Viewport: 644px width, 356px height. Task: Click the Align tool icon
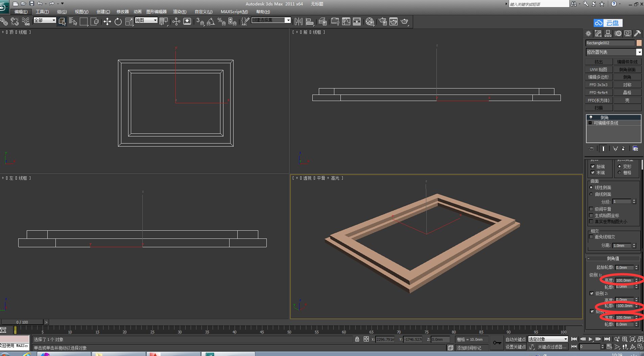pyautogui.click(x=310, y=22)
